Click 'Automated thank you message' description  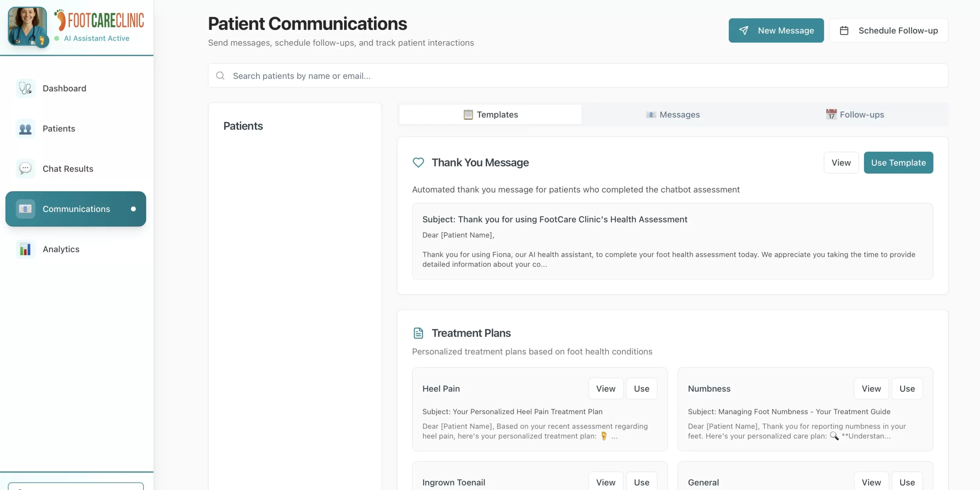coord(576,189)
